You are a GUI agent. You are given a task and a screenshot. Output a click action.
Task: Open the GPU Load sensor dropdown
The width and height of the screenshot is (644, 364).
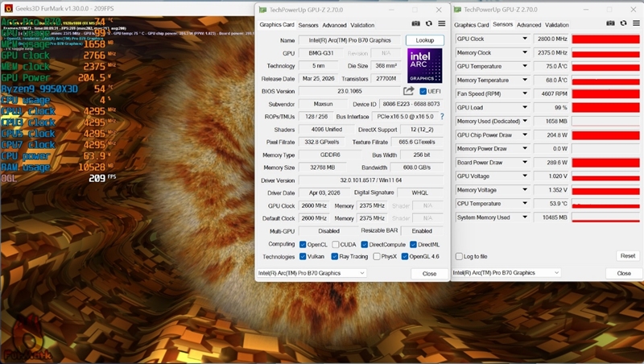click(x=525, y=107)
